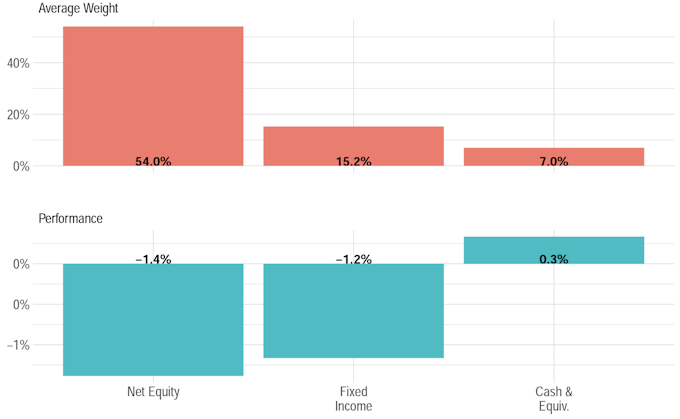Select the red Fixed Income weight bar
This screenshot has width=680, height=419.
[x=353, y=140]
